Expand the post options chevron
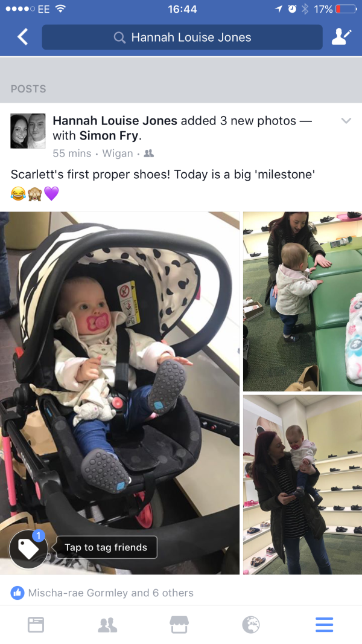 click(x=346, y=121)
